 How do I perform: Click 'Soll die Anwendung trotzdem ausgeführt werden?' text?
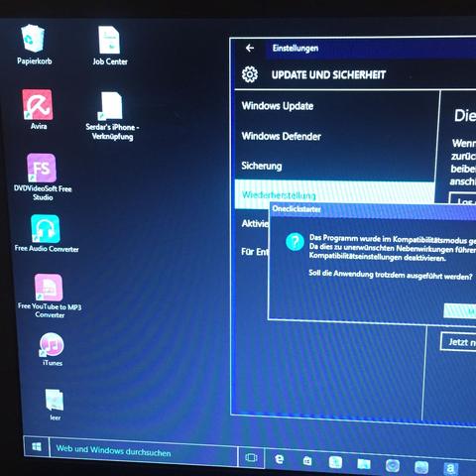point(391,275)
